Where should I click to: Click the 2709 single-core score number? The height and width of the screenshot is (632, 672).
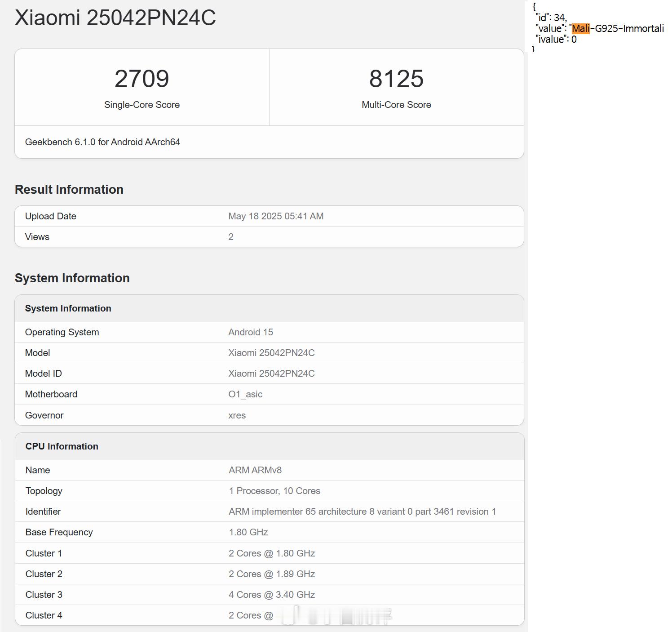click(141, 79)
